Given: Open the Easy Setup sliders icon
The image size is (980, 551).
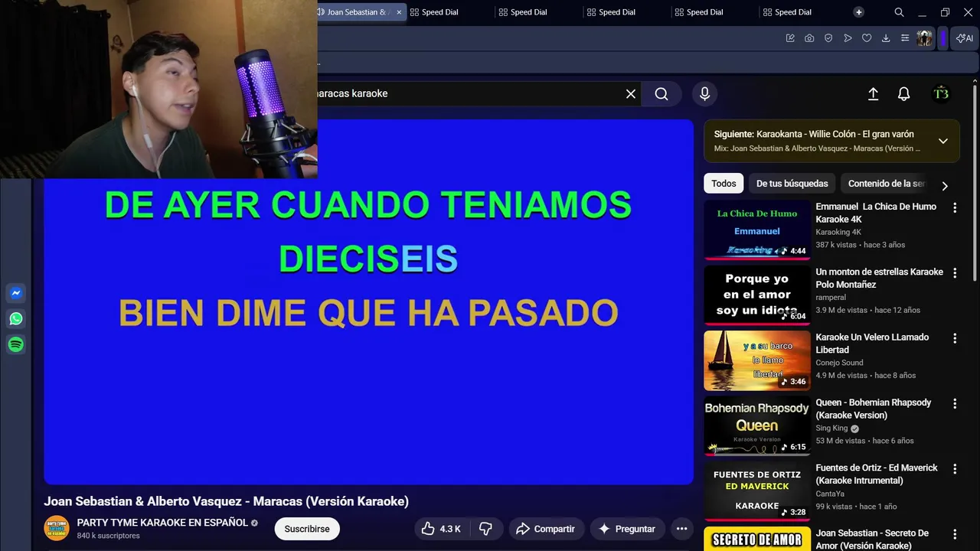Looking at the screenshot, I should tap(905, 38).
